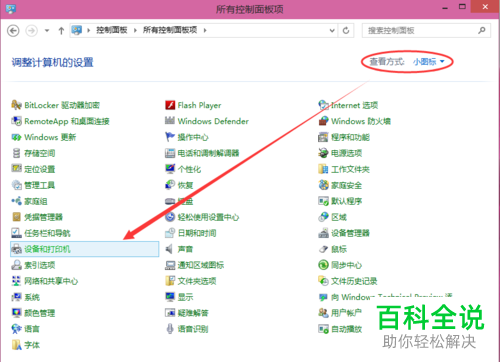Click the 存储空间 icon

16,153
